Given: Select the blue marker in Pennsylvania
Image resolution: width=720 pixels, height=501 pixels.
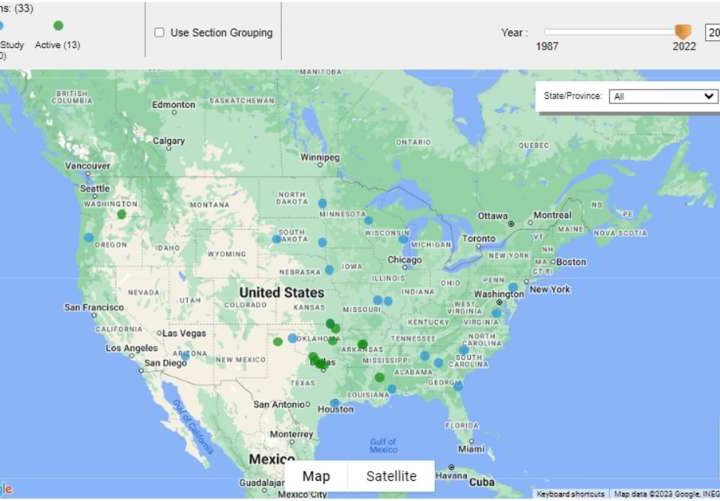Looking at the screenshot, I should (x=513, y=287).
